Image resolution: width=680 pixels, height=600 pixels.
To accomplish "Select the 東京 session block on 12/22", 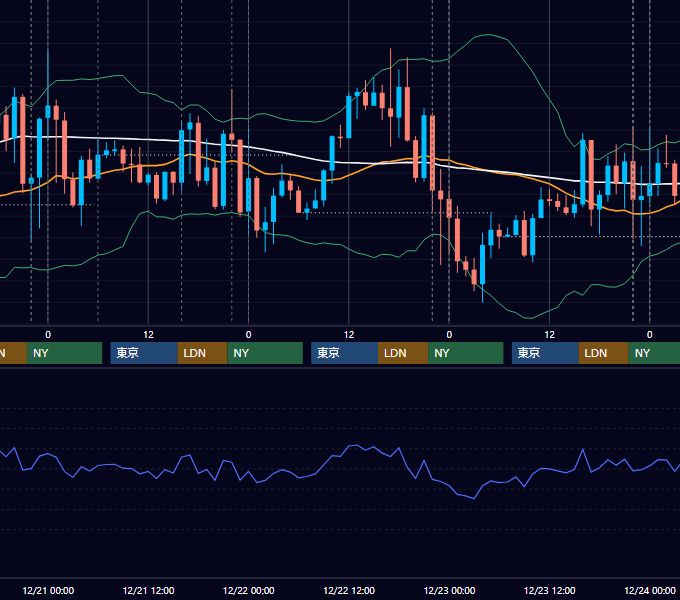I will tap(345, 353).
